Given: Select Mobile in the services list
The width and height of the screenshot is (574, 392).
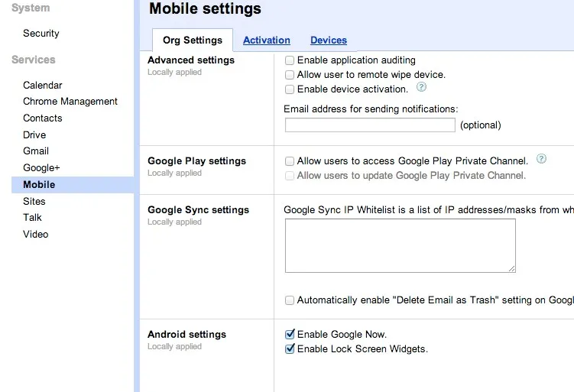Looking at the screenshot, I should pos(73,184).
